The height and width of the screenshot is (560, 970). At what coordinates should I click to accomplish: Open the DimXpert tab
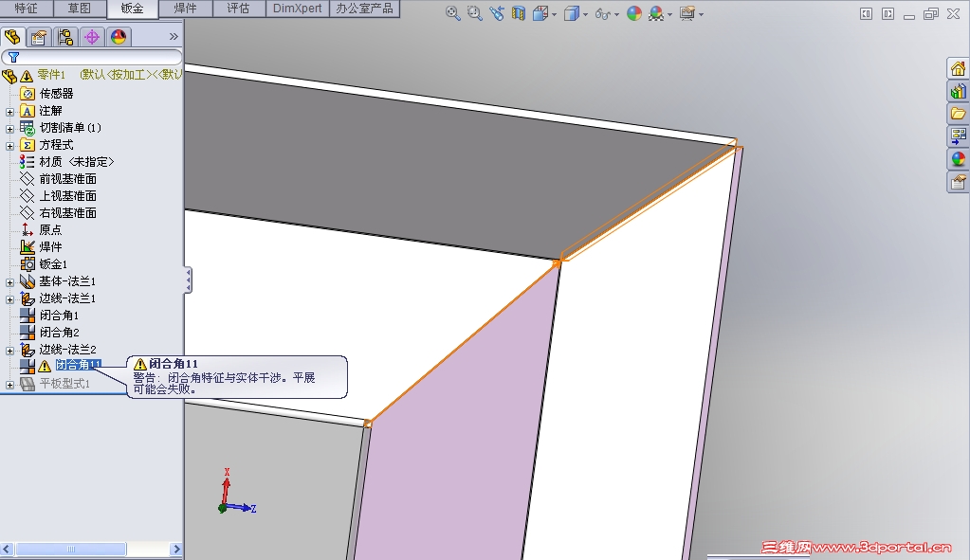coord(298,8)
